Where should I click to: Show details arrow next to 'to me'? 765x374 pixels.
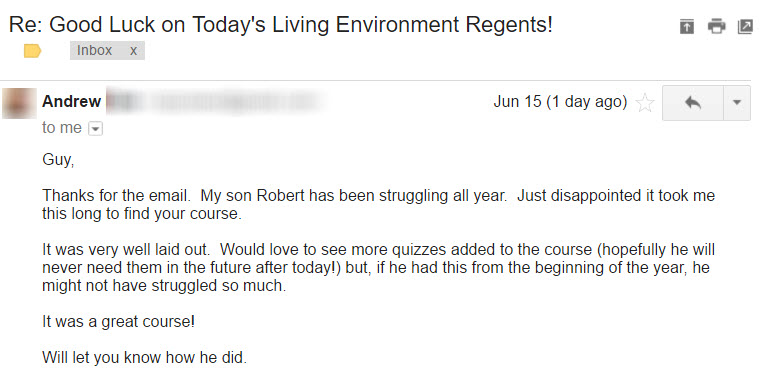(x=95, y=129)
